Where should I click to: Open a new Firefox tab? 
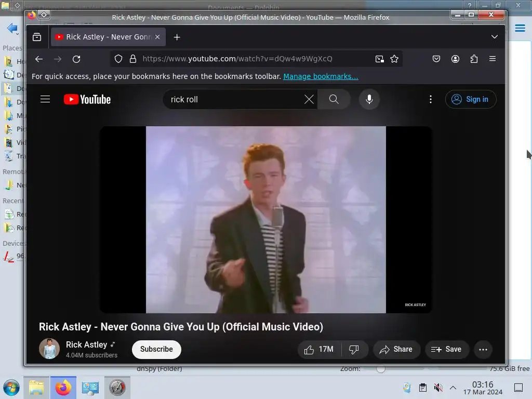[177, 37]
